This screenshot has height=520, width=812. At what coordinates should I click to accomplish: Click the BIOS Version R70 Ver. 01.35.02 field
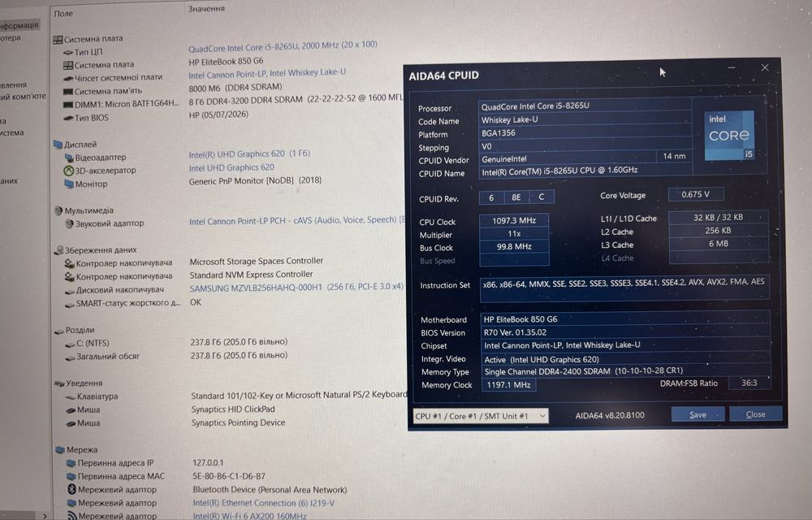tap(625, 332)
